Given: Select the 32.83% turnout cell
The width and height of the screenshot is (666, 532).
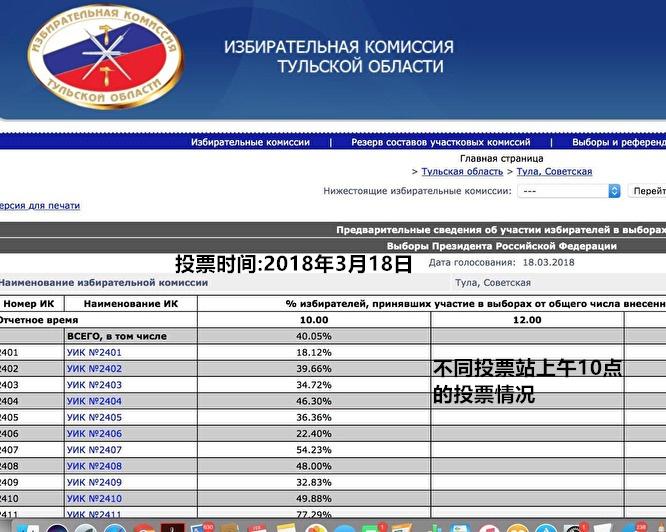Looking at the screenshot, I should [314, 482].
